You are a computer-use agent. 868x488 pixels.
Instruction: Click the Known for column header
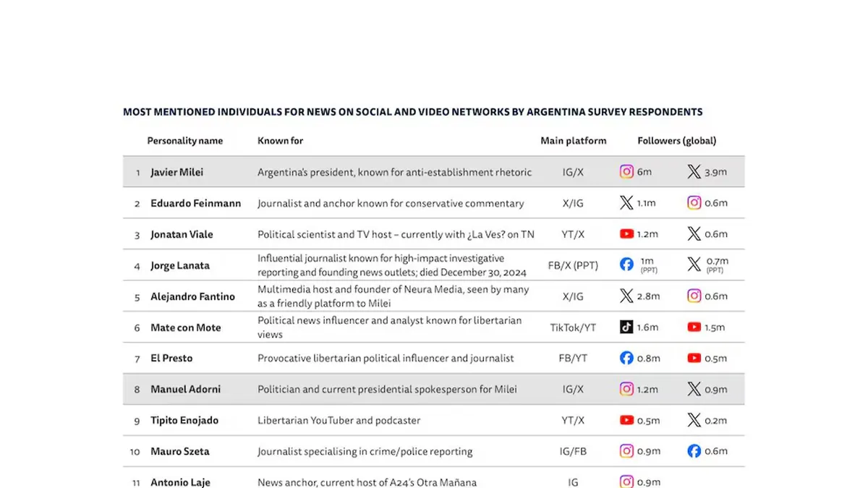(x=280, y=141)
